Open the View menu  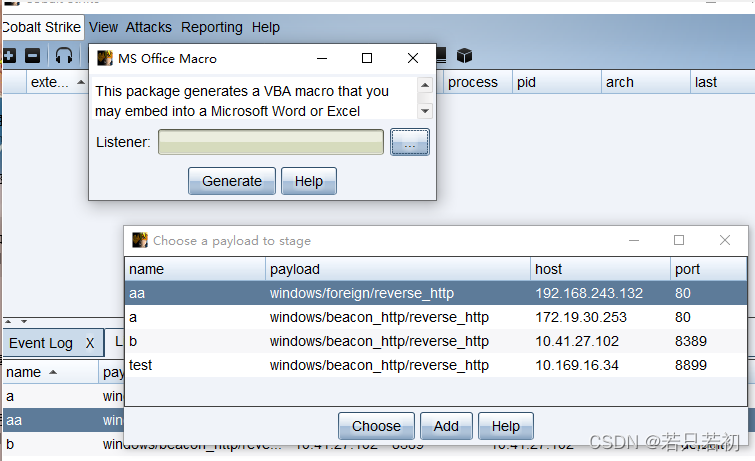(103, 27)
